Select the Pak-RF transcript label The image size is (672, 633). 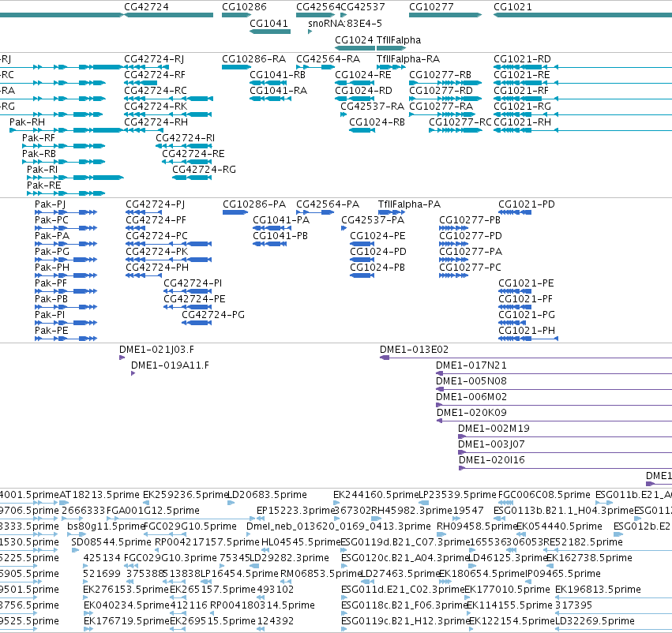point(39,138)
